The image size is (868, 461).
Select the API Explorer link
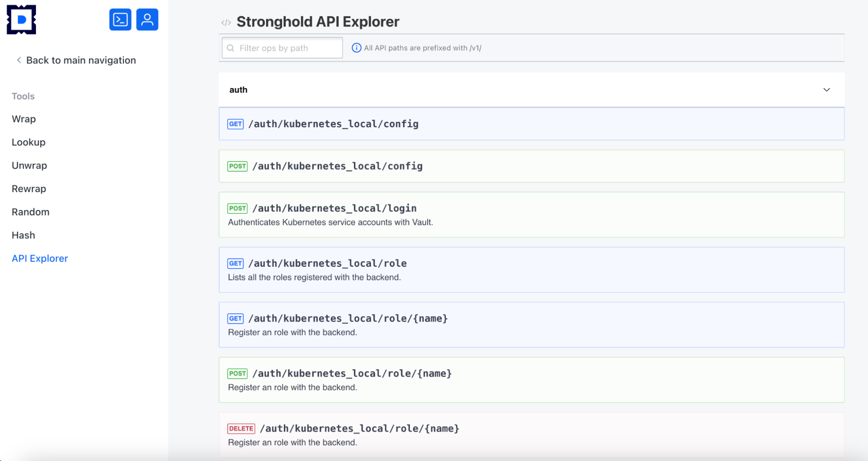[40, 259]
